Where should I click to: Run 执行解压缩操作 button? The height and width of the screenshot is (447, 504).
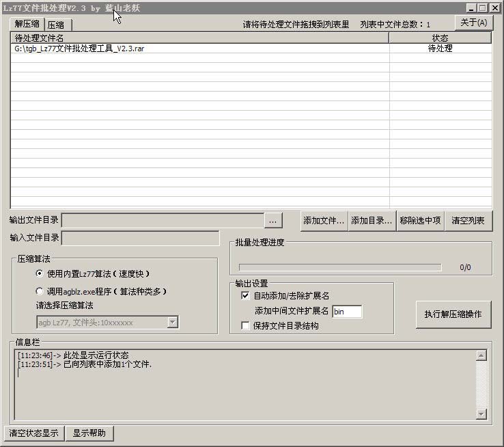tap(453, 314)
